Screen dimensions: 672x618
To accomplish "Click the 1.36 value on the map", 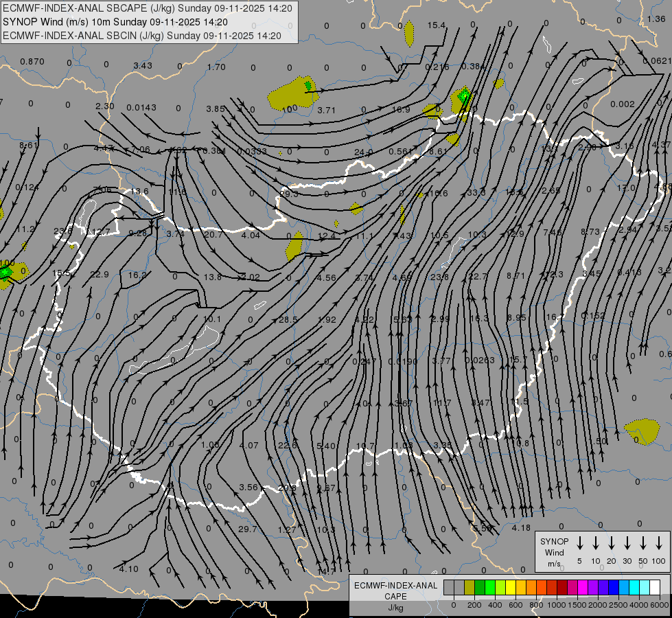I will click(x=656, y=19).
